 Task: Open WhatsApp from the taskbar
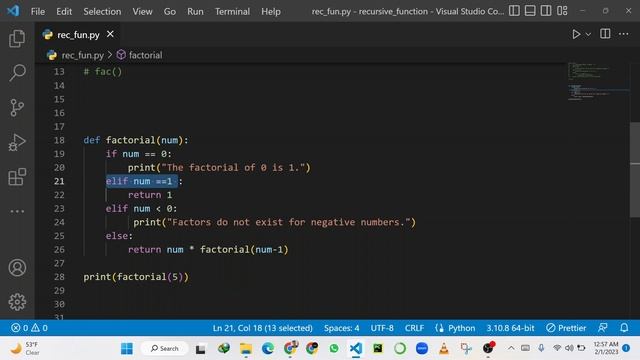(x=334, y=349)
